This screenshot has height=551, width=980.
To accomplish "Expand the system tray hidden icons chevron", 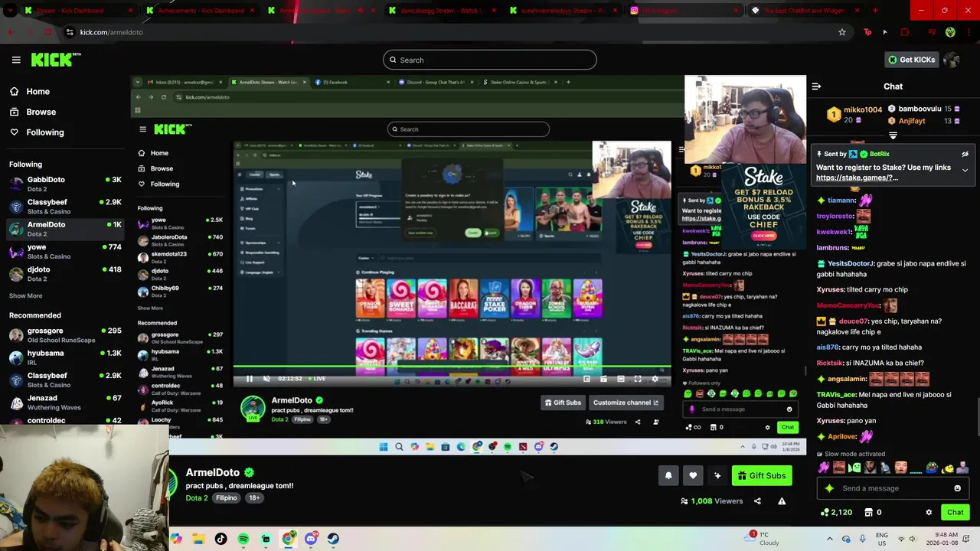I will (830, 539).
